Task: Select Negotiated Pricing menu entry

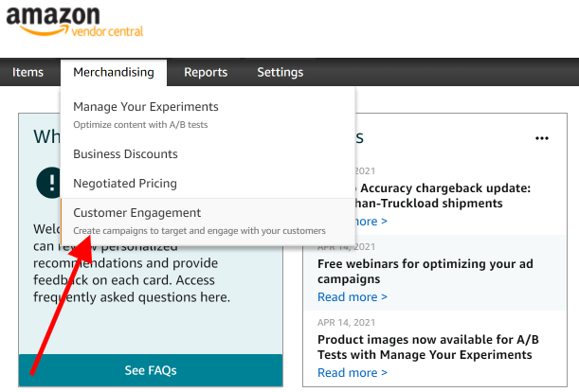Action: [x=125, y=184]
